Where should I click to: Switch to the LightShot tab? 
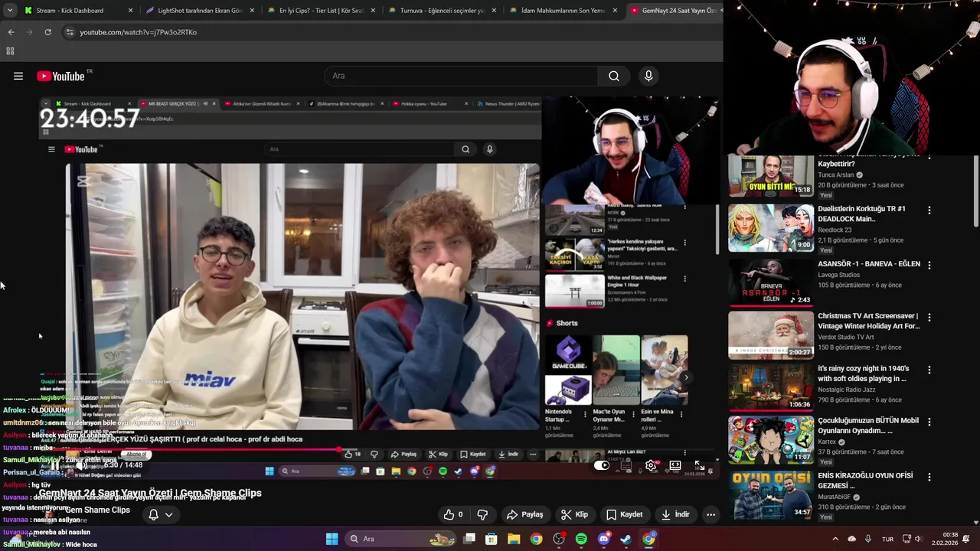199,11
